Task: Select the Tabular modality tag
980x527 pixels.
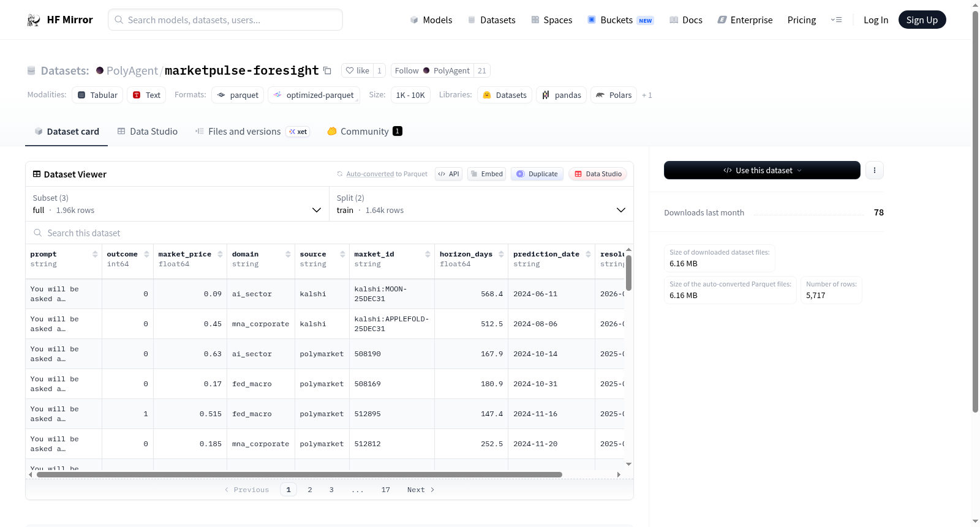Action: pos(97,95)
